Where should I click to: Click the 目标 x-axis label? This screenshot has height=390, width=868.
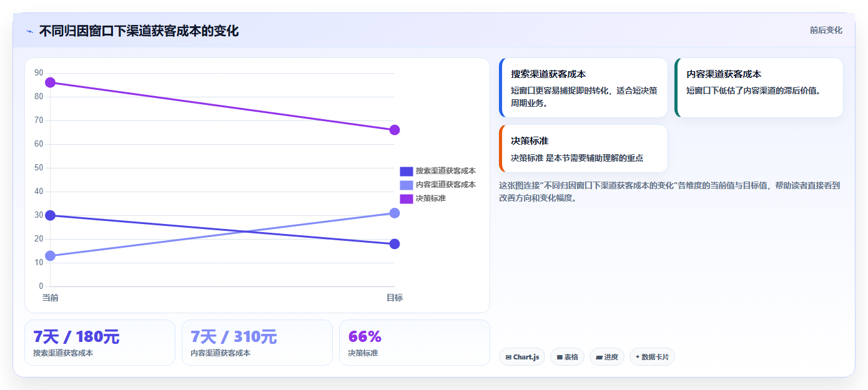(x=395, y=298)
